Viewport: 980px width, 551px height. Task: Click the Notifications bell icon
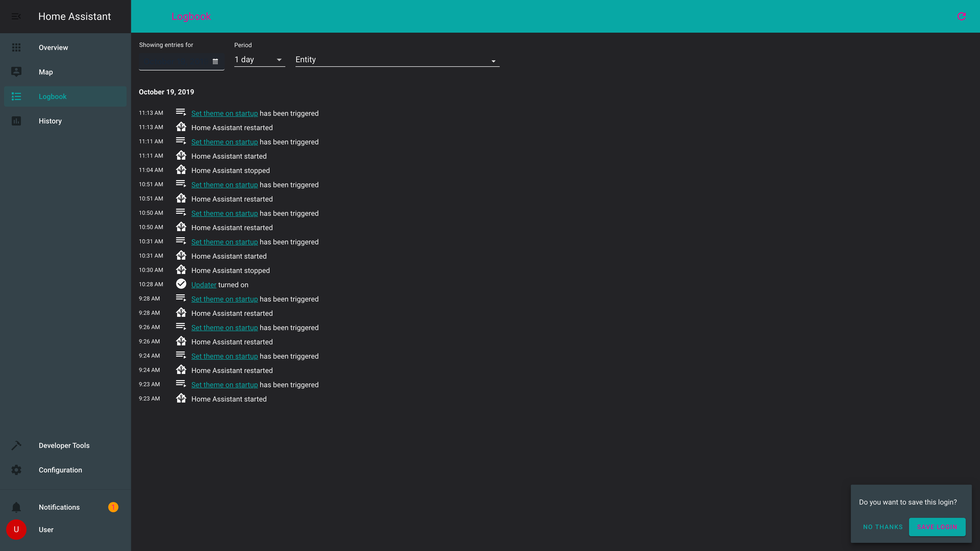tap(16, 507)
